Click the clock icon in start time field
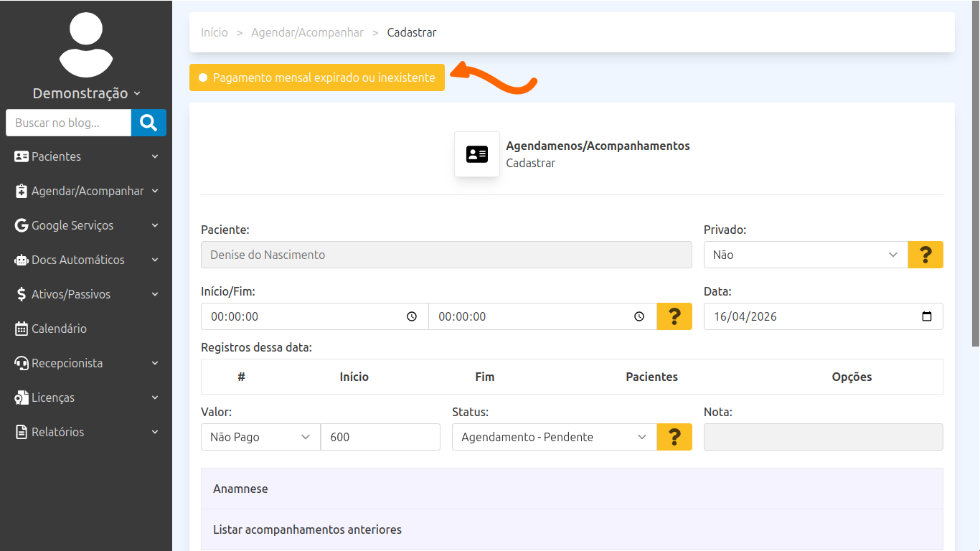 point(412,316)
